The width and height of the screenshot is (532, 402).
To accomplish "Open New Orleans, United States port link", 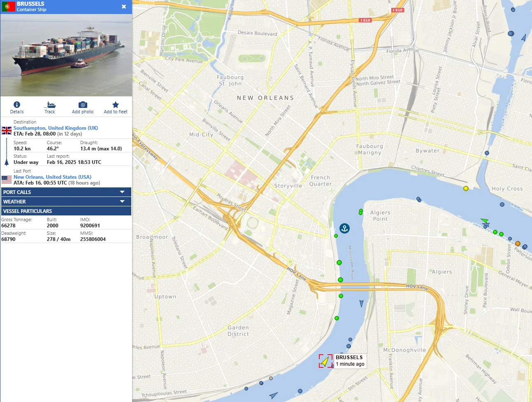I will (x=52, y=177).
